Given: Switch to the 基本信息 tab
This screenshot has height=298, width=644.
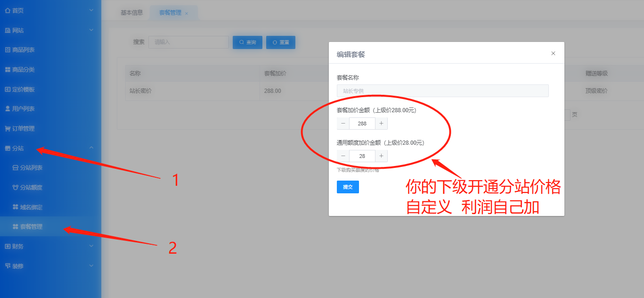Looking at the screenshot, I should click(x=131, y=13).
